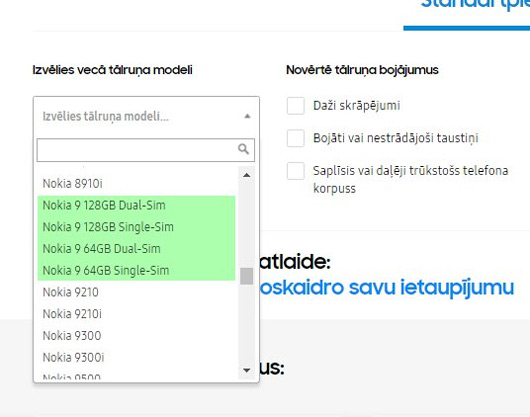Pick Nokia 9 64GB Dual-Sim

(136, 249)
